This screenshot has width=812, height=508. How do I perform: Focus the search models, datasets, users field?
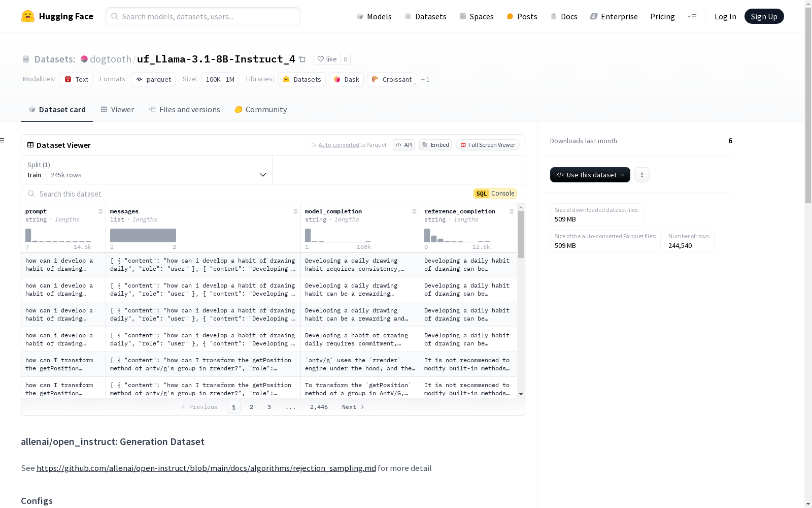[203, 16]
